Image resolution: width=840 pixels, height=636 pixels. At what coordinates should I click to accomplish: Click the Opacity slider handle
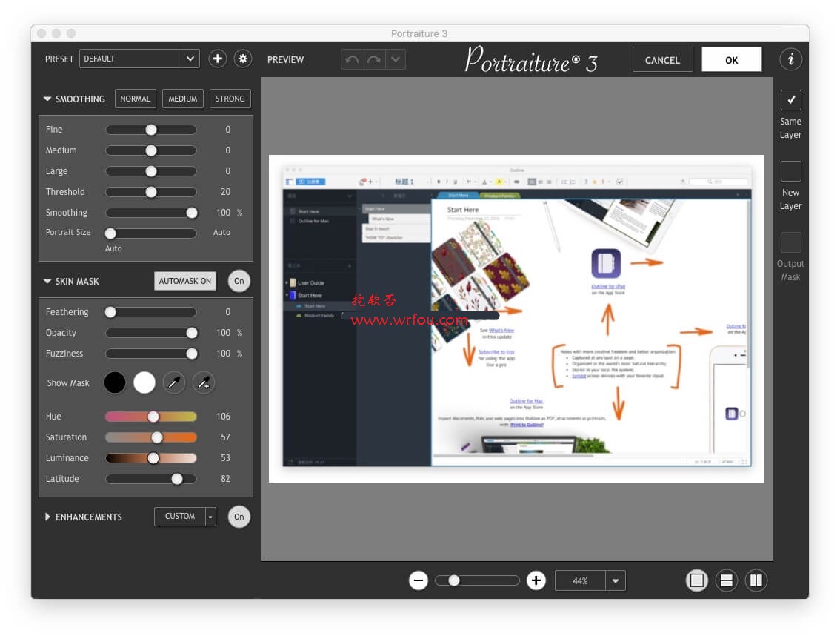click(192, 333)
